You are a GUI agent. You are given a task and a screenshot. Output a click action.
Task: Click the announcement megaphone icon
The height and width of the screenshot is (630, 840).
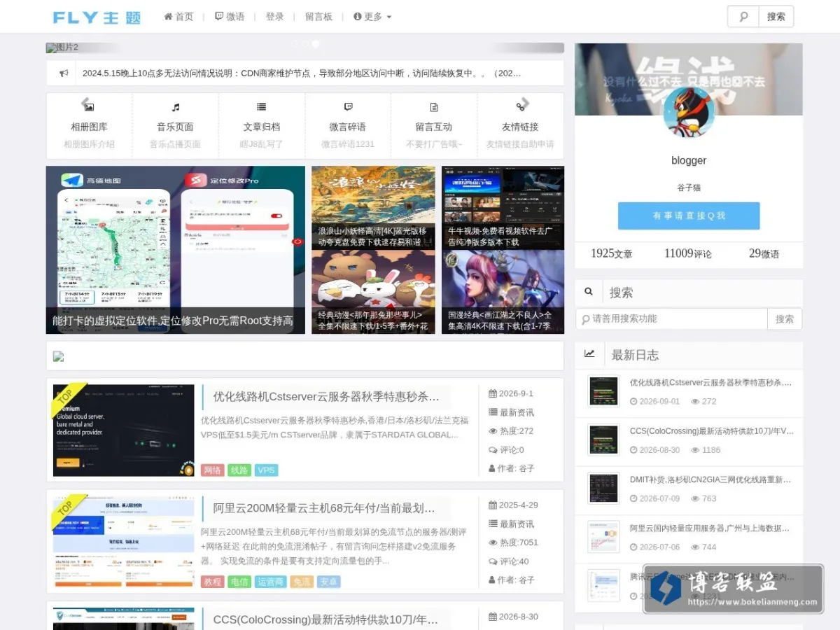[x=64, y=73]
